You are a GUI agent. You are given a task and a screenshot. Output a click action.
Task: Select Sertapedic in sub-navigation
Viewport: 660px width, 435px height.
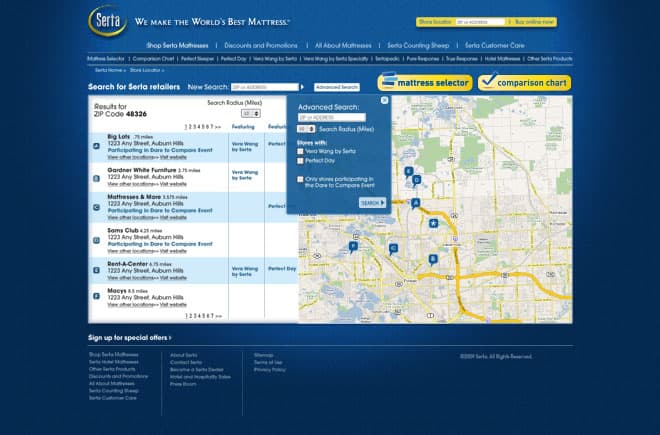tap(387, 59)
